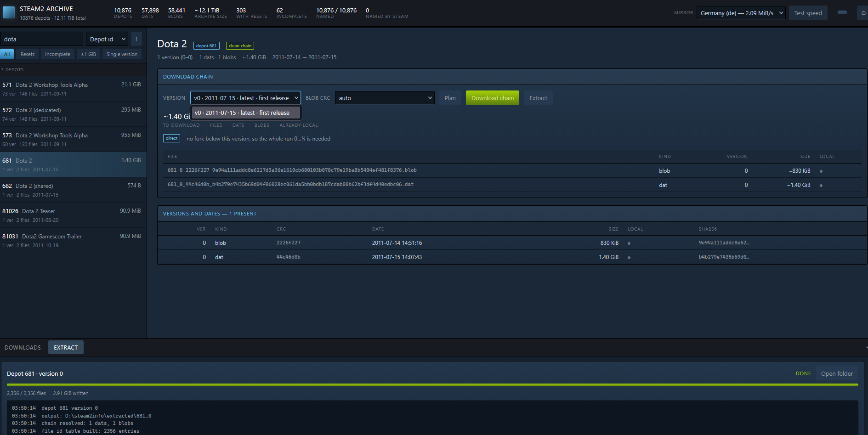Click the local dot beside the 830 KiB version
This screenshot has width=868, height=435.
[629, 243]
